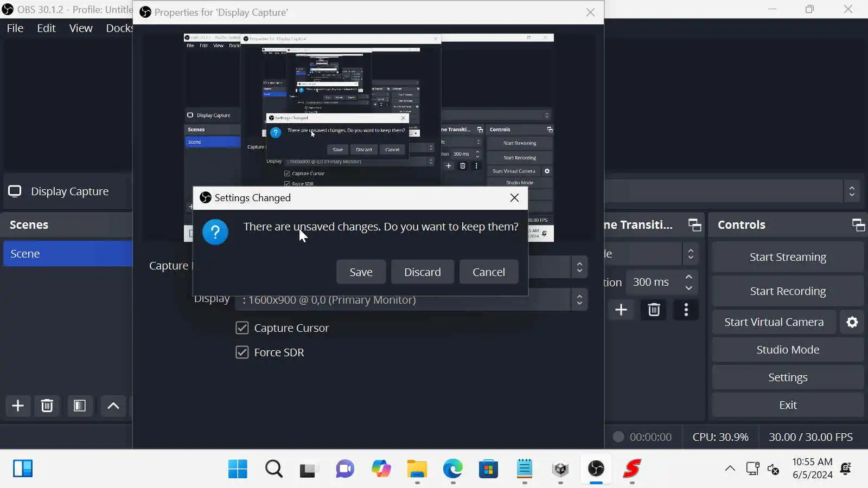This screenshot has height=488, width=868.
Task: Click the Display Capture preview thumbnail
Action: click(369, 138)
